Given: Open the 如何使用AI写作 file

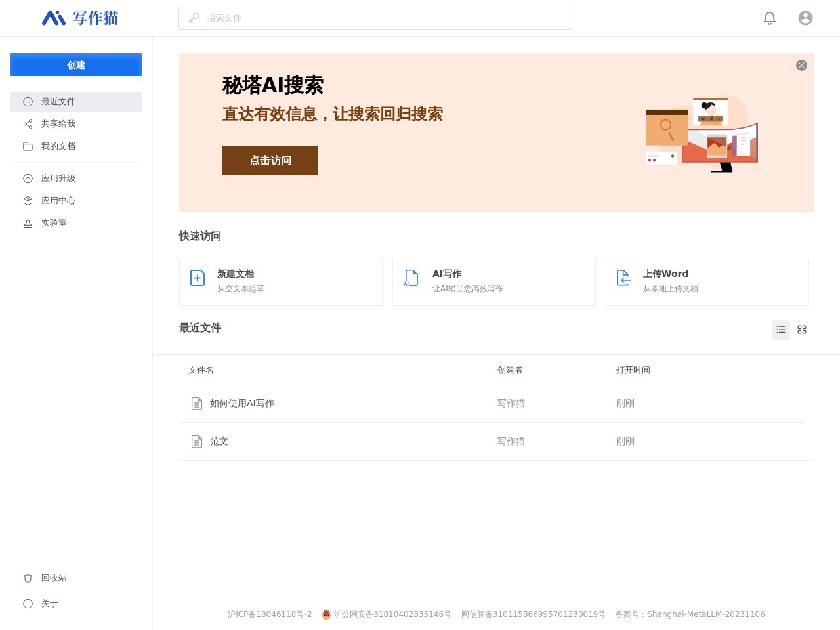Looking at the screenshot, I should pos(241,404).
